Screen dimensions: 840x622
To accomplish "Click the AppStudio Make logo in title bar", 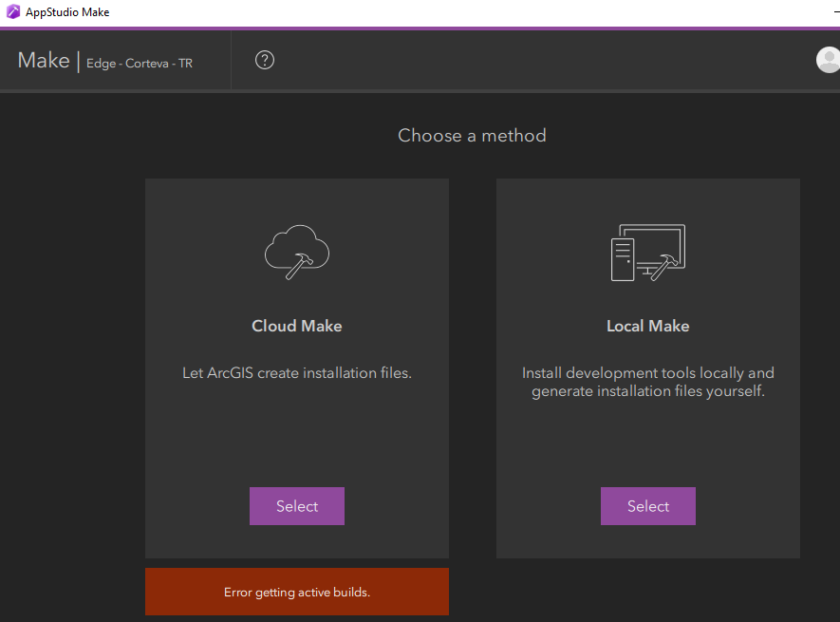I will [x=13, y=11].
